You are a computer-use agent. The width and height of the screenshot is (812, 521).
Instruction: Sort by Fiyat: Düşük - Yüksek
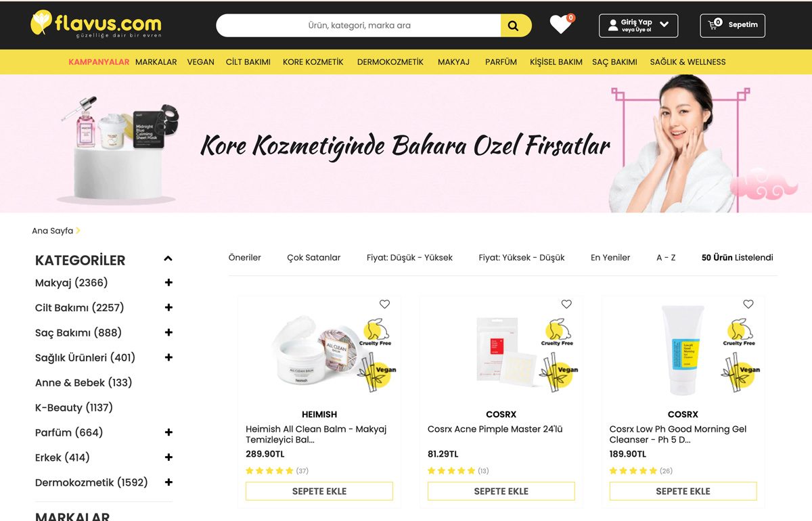coord(410,258)
